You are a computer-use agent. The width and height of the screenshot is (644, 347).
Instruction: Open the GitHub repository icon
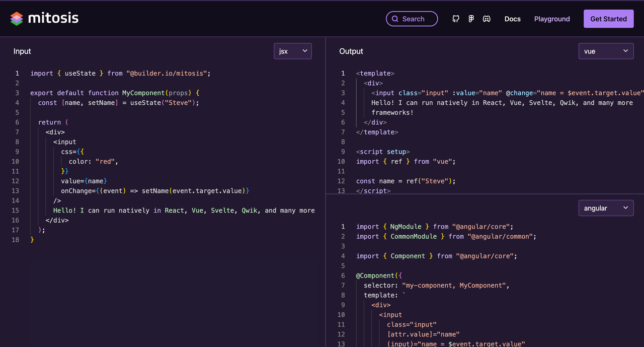(456, 19)
